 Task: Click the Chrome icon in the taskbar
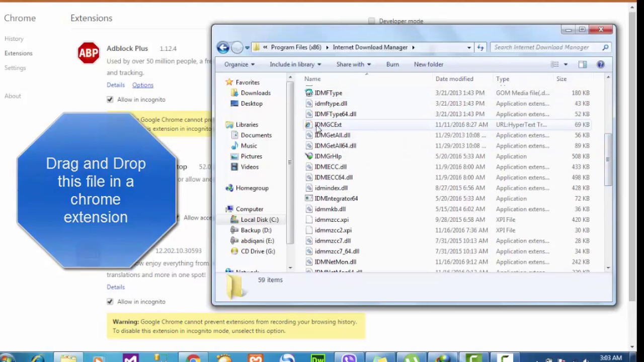tap(193, 358)
